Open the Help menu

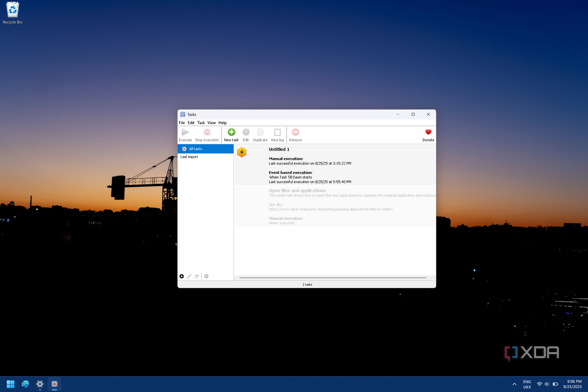point(222,123)
